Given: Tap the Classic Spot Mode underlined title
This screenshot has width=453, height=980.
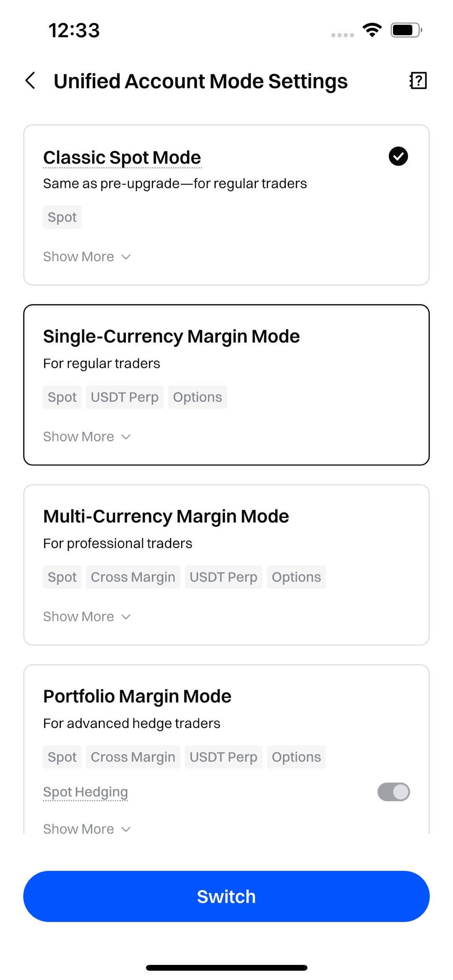Looking at the screenshot, I should (122, 158).
